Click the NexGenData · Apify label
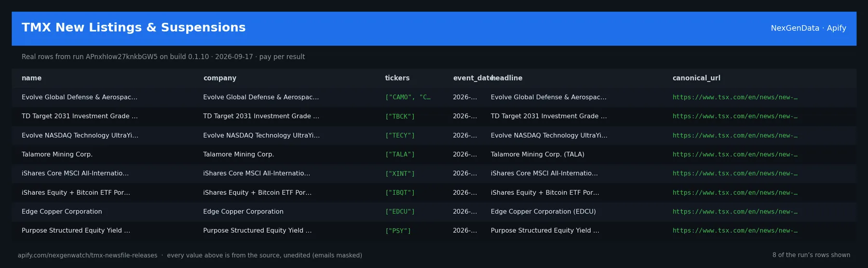Image resolution: width=868 pixels, height=268 pixels. tap(808, 28)
